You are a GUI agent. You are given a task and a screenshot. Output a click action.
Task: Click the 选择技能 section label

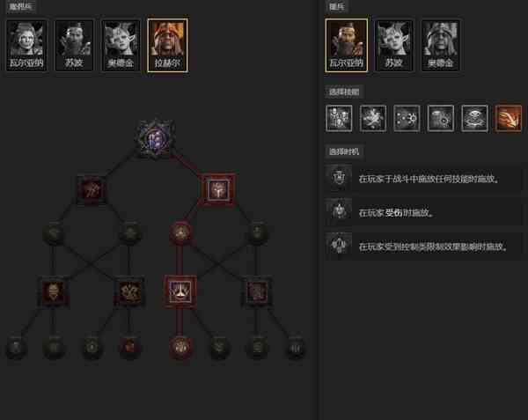(x=344, y=92)
